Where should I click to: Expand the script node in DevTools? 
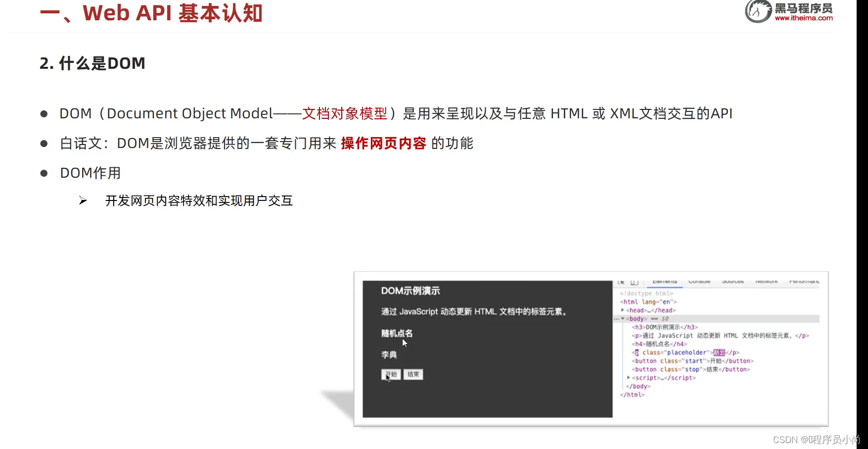628,378
